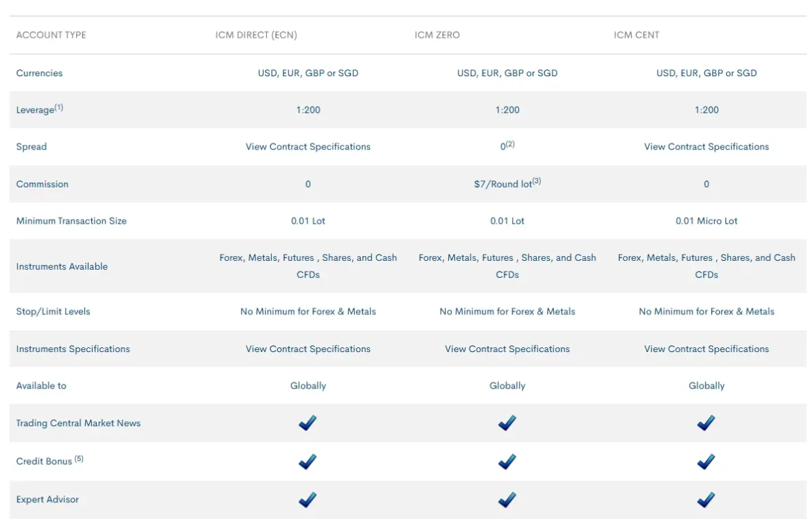
Task: Click the Minimum Transaction Size row label
Action: (71, 220)
